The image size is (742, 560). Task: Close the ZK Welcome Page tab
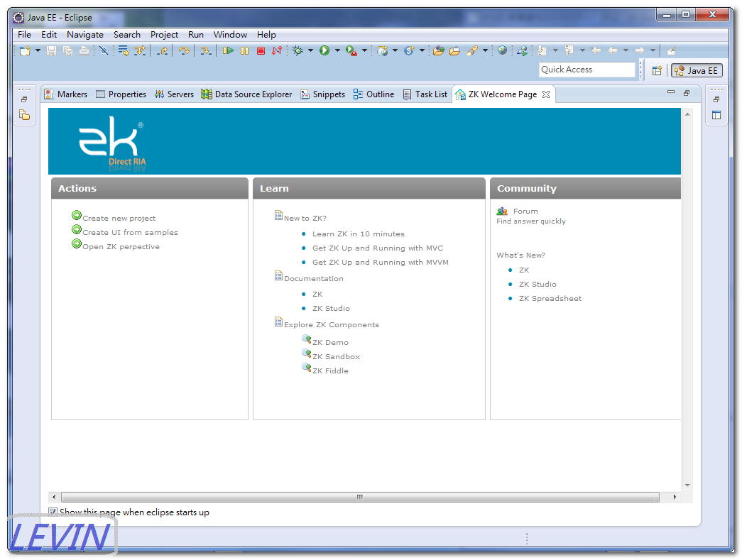546,94
